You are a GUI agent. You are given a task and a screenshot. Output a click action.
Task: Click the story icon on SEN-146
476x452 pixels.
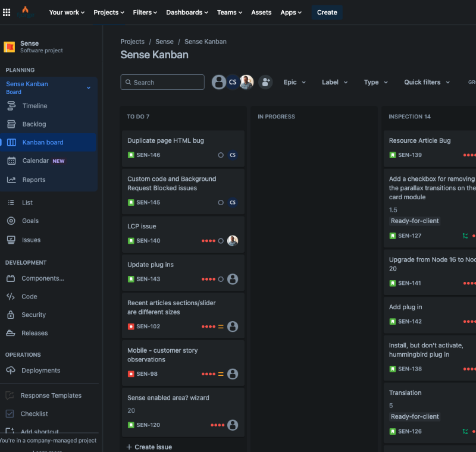click(x=131, y=155)
